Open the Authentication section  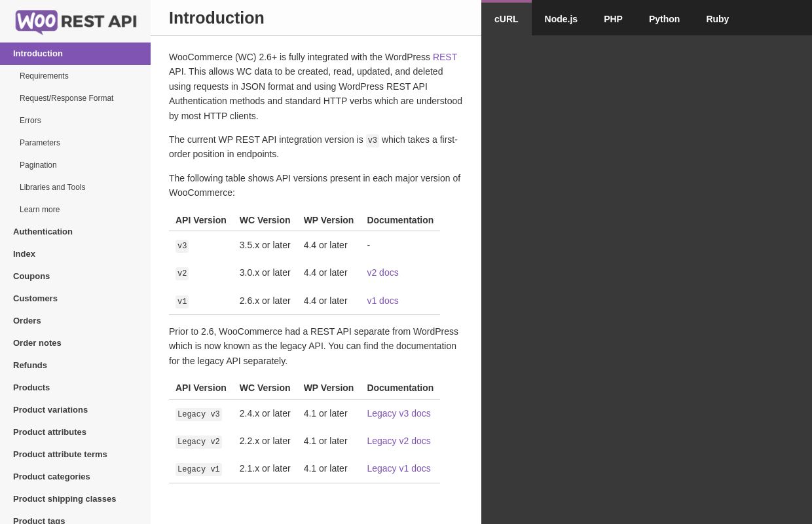75,232
